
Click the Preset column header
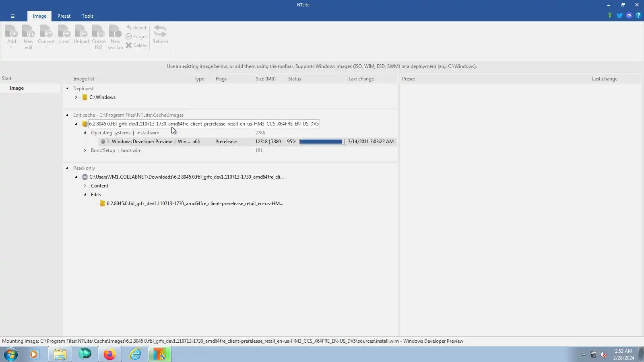408,79
